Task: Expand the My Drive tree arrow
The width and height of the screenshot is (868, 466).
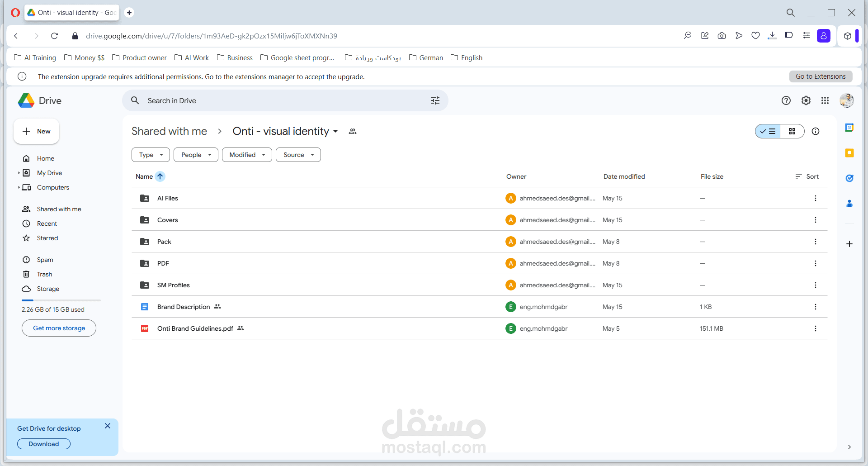Action: 19,173
